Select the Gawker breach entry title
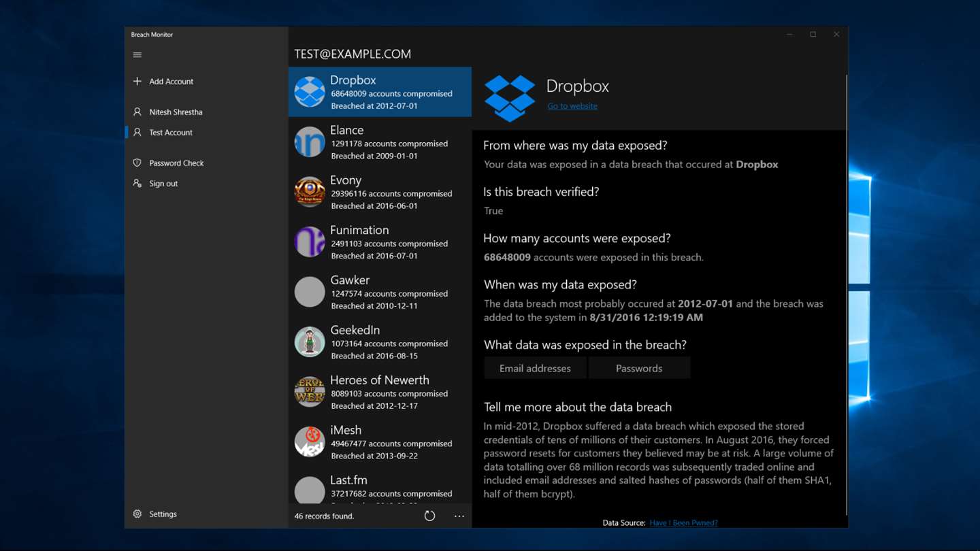The height and width of the screenshot is (551, 980). click(x=350, y=280)
